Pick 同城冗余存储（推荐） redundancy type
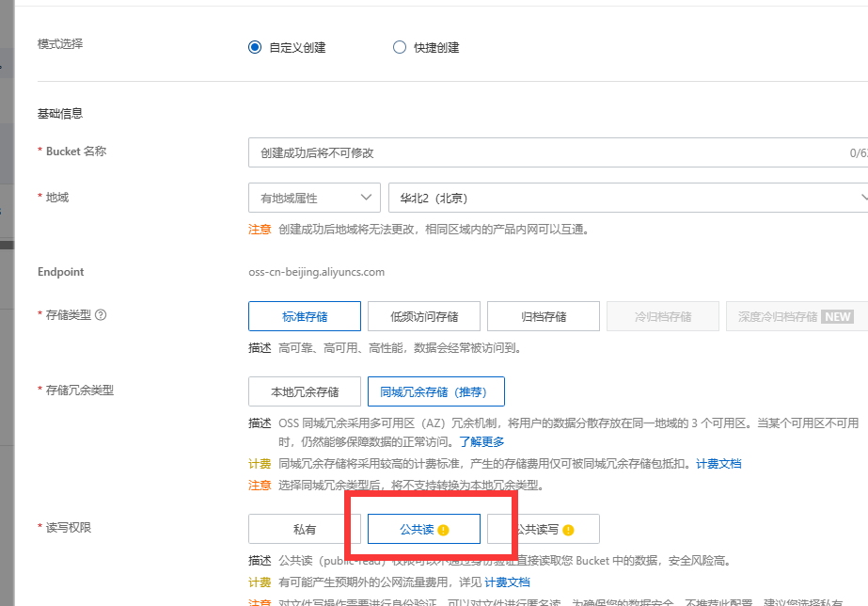Screen dimensions: 868x606 pyautogui.click(x=435, y=391)
